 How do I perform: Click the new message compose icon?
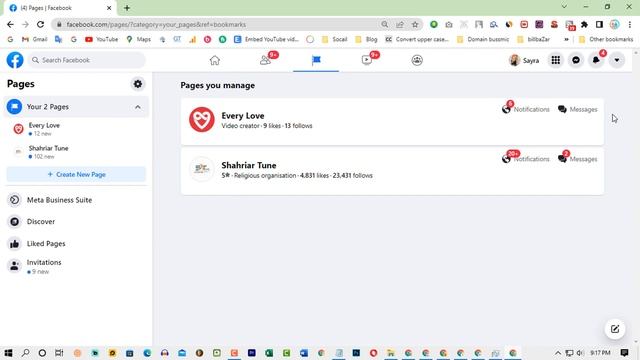pos(615,329)
